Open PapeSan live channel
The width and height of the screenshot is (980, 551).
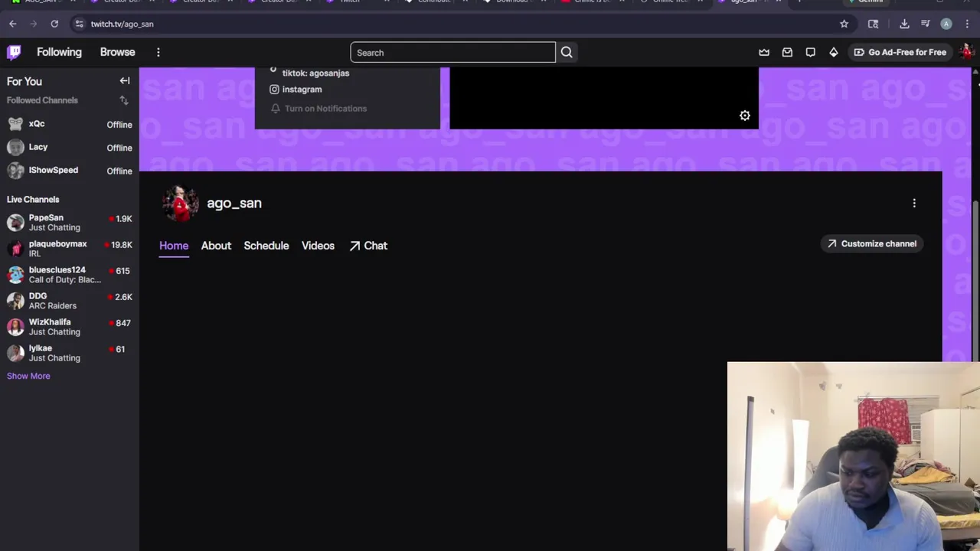70,223
